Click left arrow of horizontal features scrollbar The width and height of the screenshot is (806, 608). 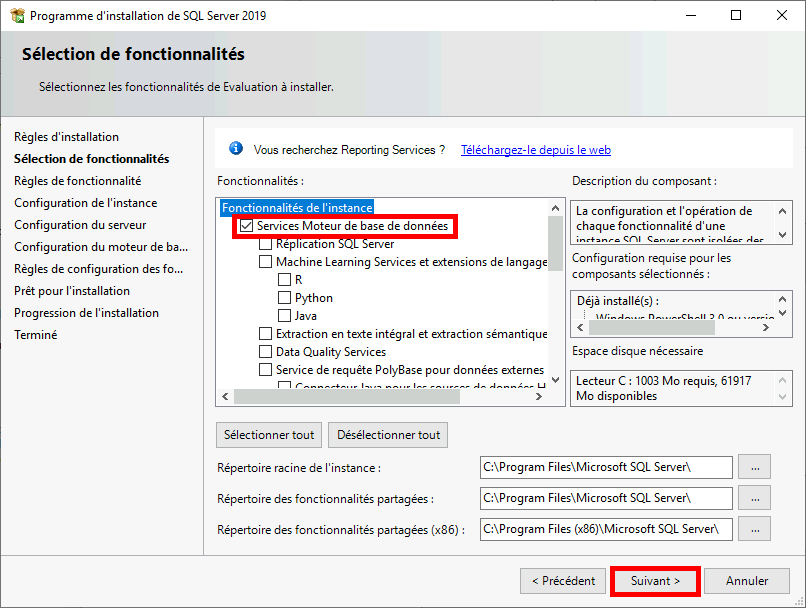pyautogui.click(x=224, y=398)
